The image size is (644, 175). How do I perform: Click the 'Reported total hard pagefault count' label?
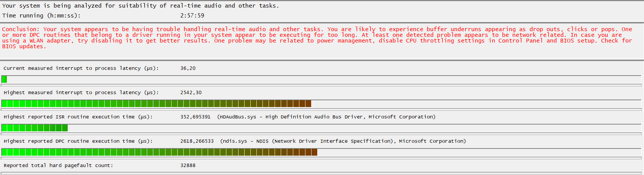click(58, 166)
